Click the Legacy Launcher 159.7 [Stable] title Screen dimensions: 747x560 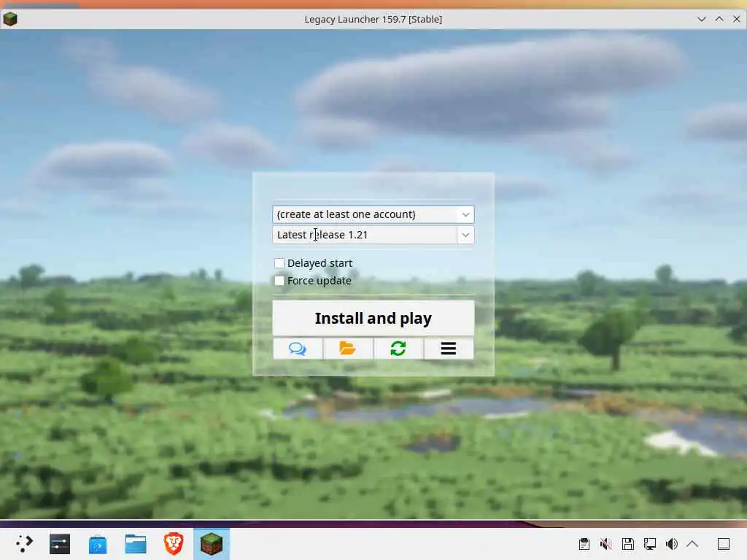click(373, 20)
